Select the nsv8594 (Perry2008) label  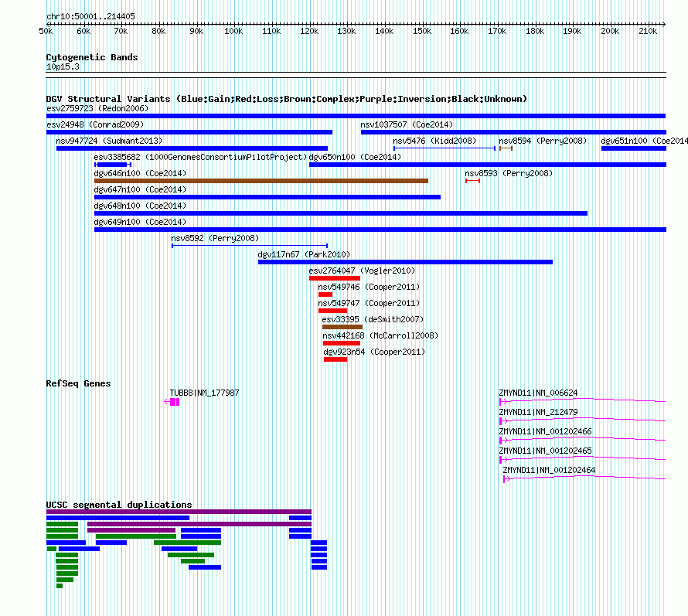[543, 141]
